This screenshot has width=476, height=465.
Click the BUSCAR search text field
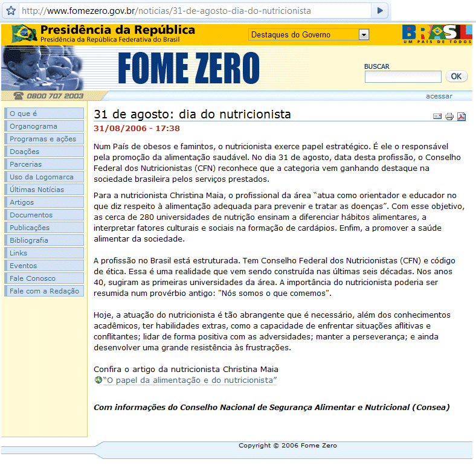pyautogui.click(x=403, y=77)
